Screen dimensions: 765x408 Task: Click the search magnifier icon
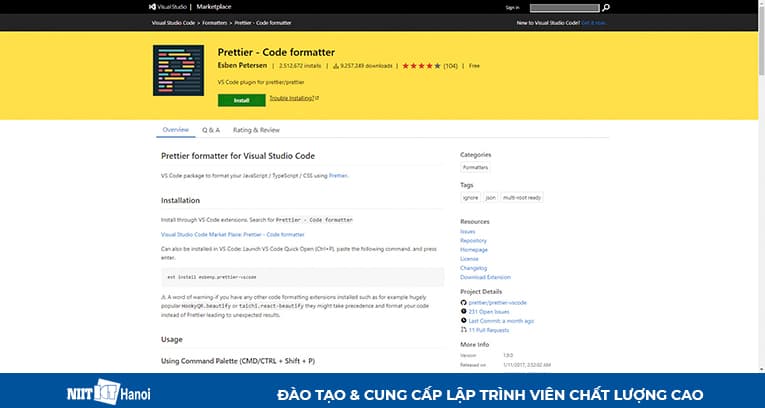coord(605,7)
